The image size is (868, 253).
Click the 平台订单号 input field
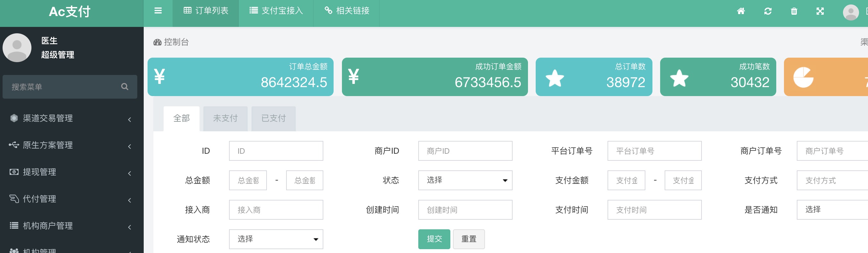tap(654, 151)
